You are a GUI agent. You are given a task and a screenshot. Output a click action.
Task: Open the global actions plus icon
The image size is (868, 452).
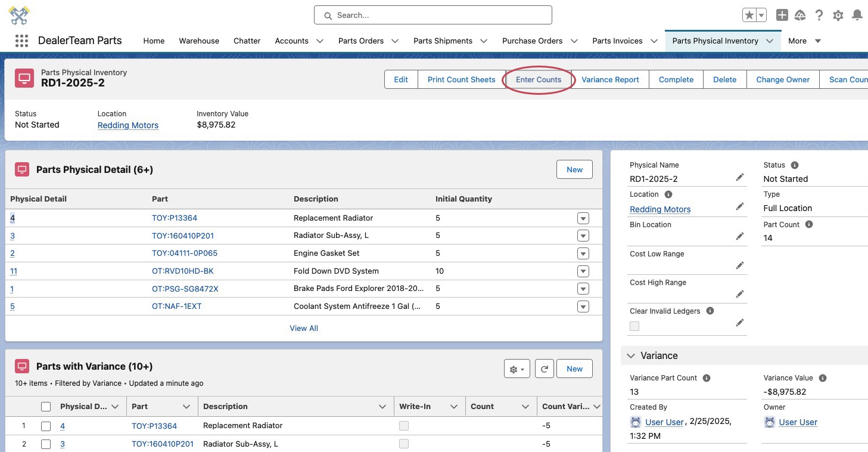click(782, 16)
